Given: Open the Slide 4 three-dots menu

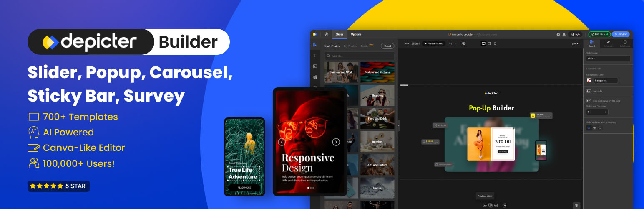Looking at the screenshot, I should (407, 43).
